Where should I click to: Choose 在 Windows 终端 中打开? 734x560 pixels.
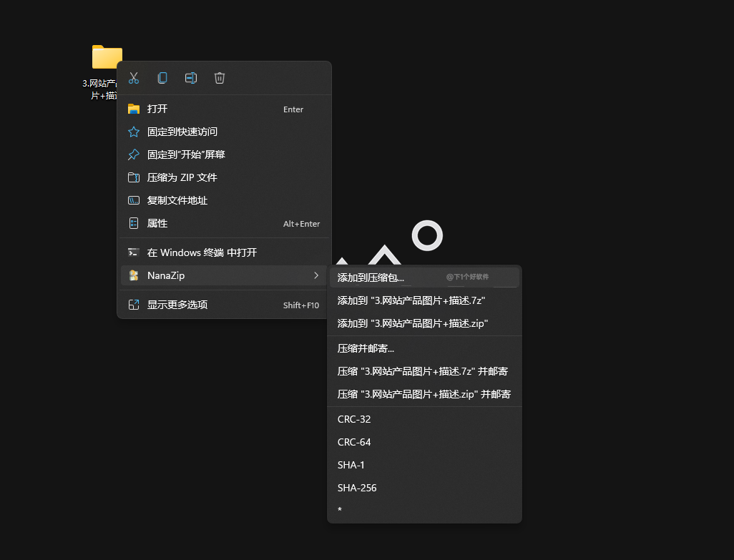[224, 252]
